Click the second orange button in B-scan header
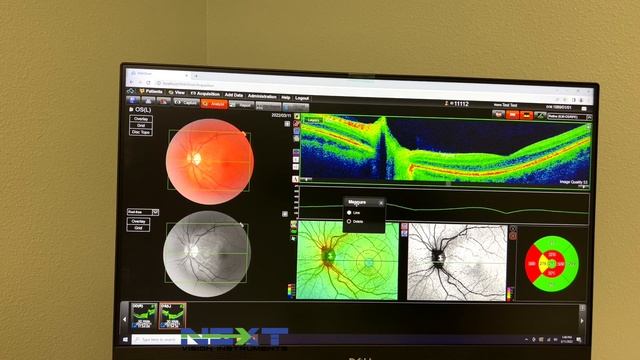The height and width of the screenshot is (360, 640). pyautogui.click(x=527, y=116)
